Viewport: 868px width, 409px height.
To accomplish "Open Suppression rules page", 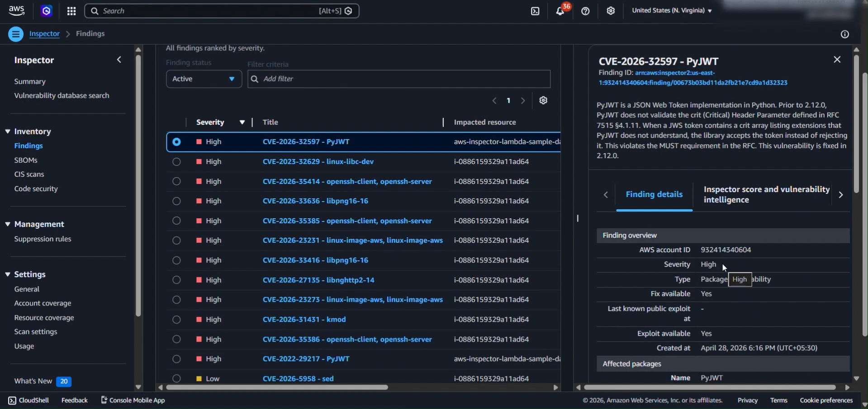I will tap(43, 239).
